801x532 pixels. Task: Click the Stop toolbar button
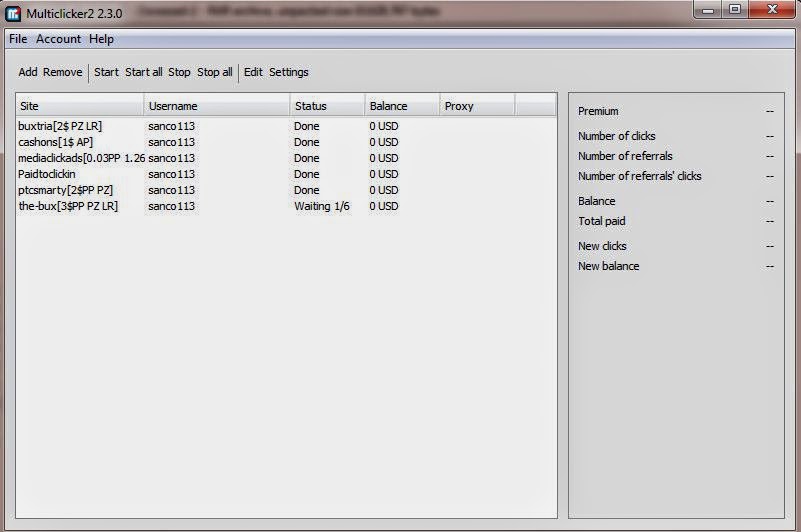tap(179, 72)
